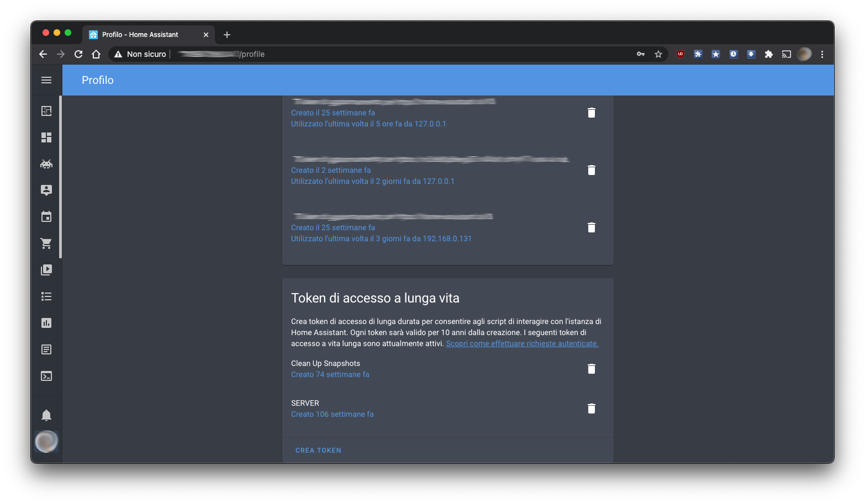Delete token last used from 192.168.0.131
Screen dimensions: 865x504
point(592,227)
